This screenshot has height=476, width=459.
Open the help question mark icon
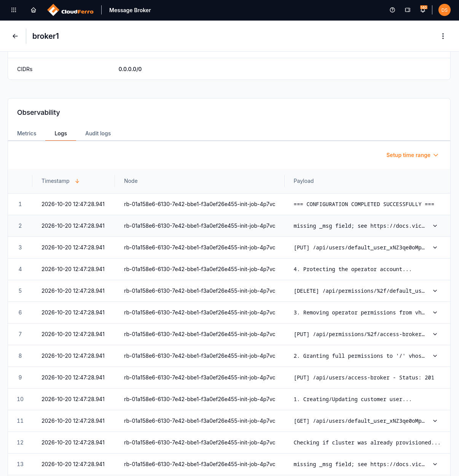pos(392,10)
